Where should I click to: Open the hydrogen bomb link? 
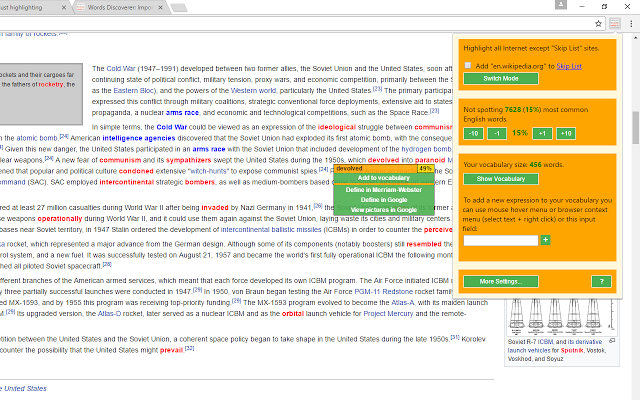[x=426, y=149]
